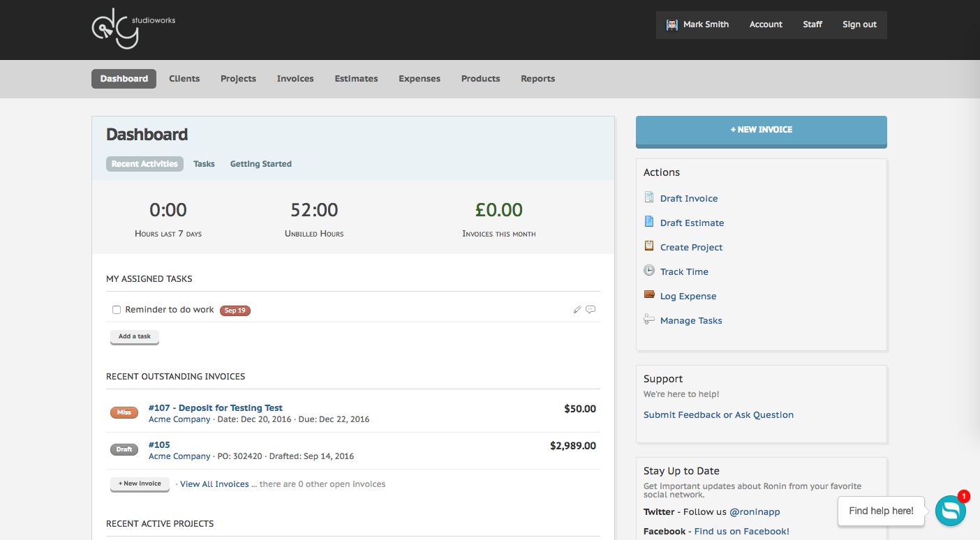Open the chat widget bubble icon
980x540 pixels.
click(951, 511)
